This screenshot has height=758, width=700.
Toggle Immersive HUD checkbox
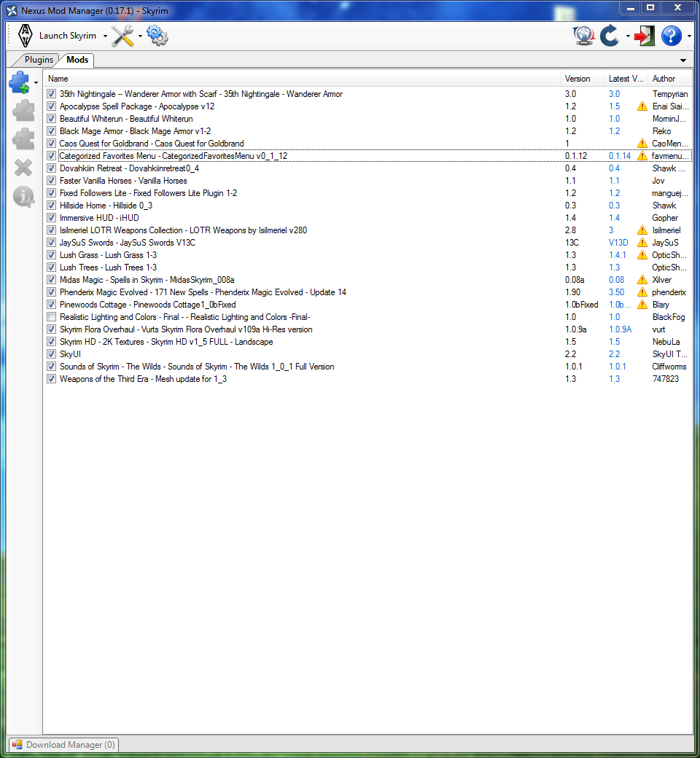pyautogui.click(x=51, y=218)
